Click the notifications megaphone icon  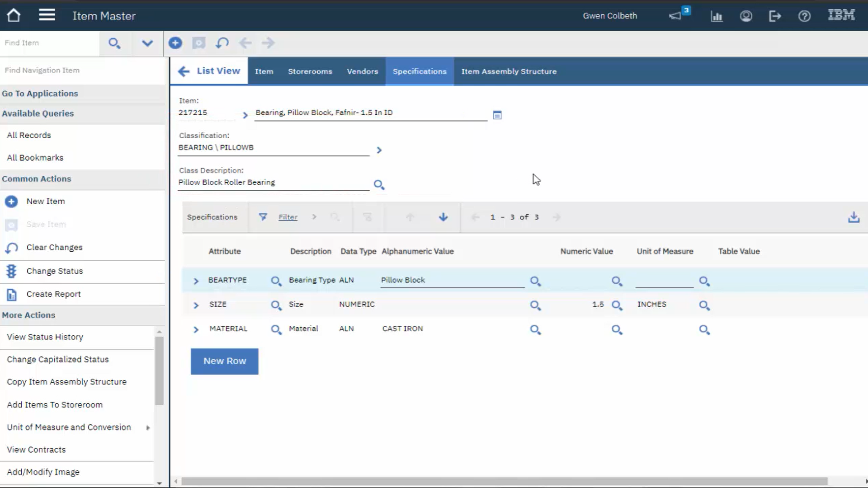(x=675, y=16)
